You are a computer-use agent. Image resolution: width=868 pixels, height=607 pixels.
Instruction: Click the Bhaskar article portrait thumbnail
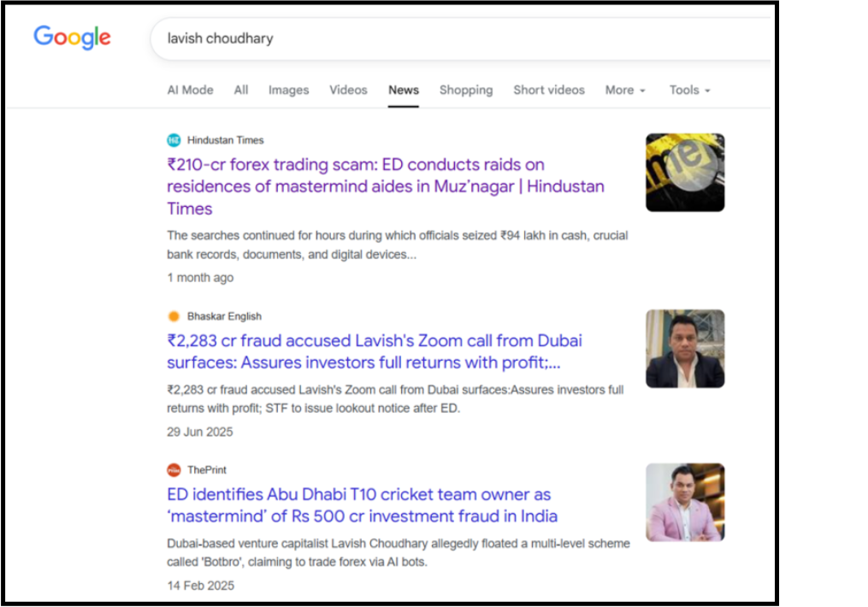tap(684, 348)
